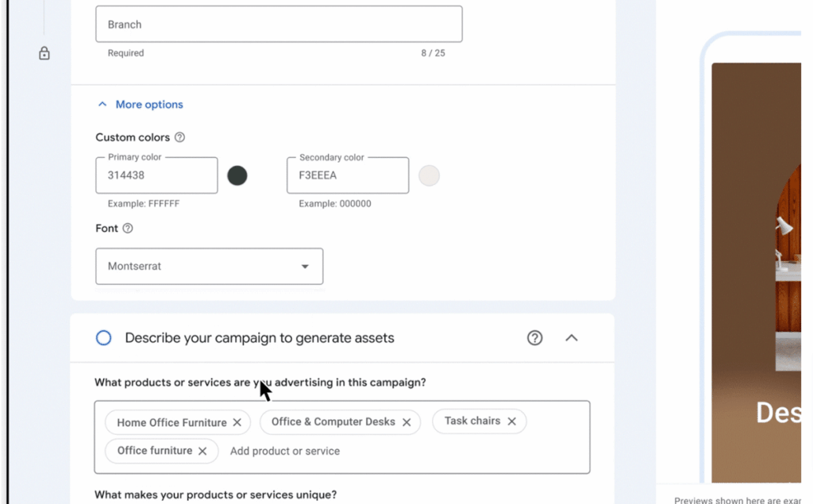Click the Secondary color hex field
Viewport: 813px width, 504px height.
pyautogui.click(x=347, y=175)
